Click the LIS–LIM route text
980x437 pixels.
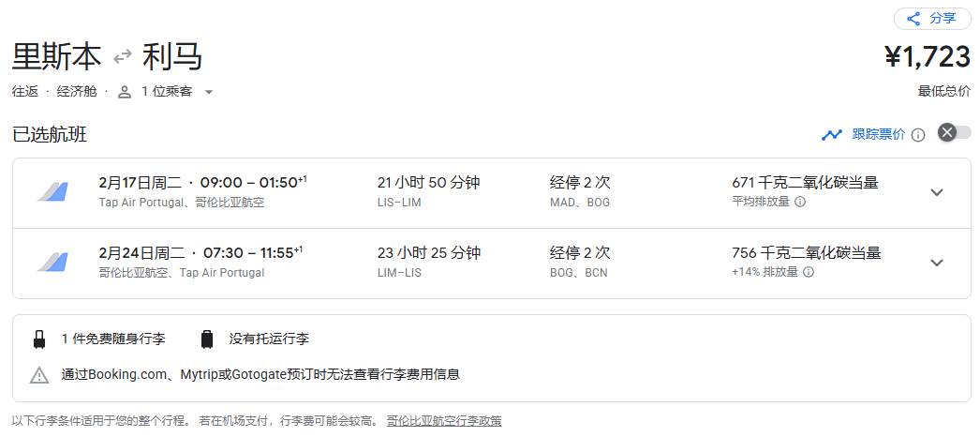(x=399, y=203)
